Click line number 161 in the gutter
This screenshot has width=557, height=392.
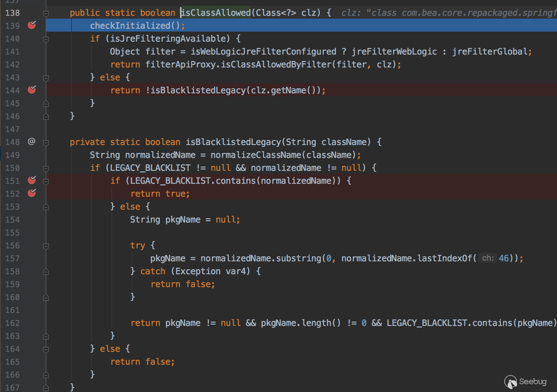tap(13, 310)
